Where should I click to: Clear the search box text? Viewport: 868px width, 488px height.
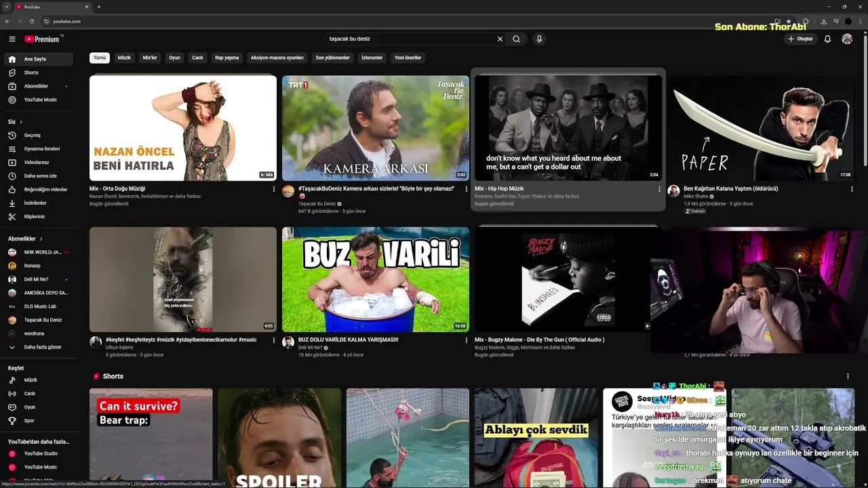(500, 39)
